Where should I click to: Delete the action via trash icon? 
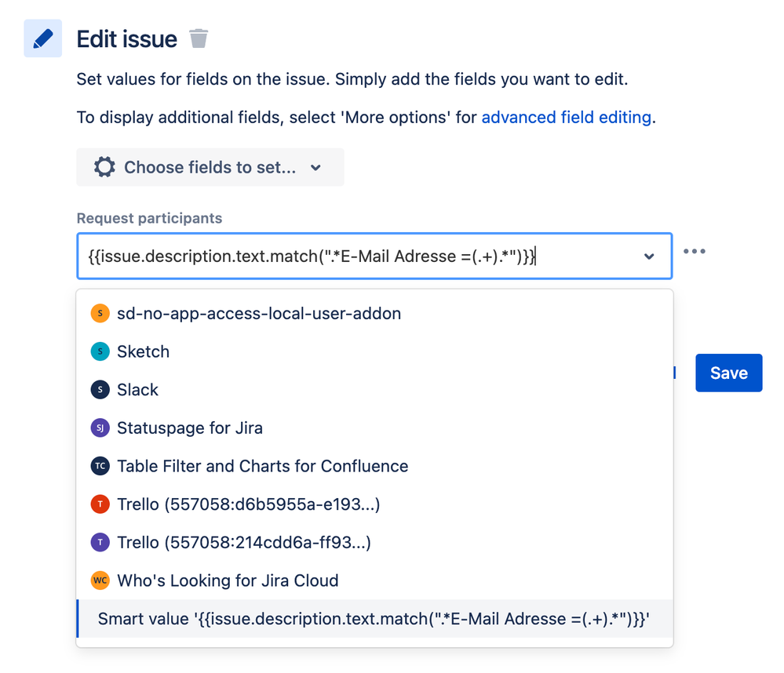199,38
